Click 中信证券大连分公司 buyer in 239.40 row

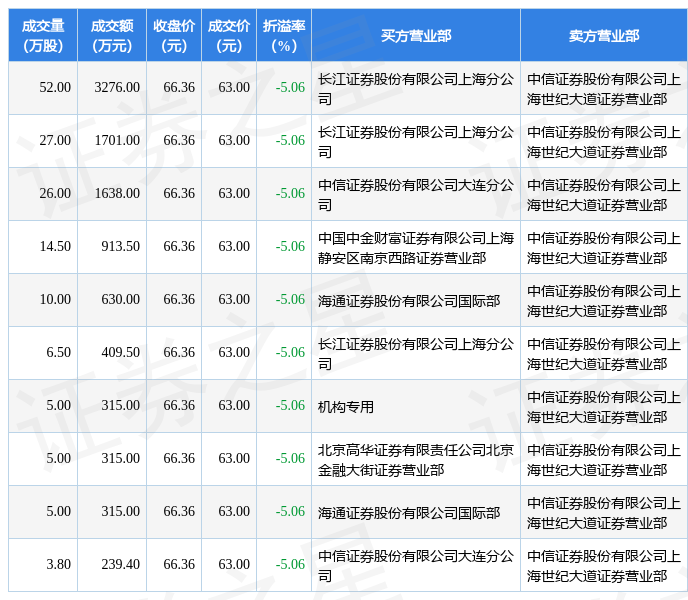pos(416,566)
